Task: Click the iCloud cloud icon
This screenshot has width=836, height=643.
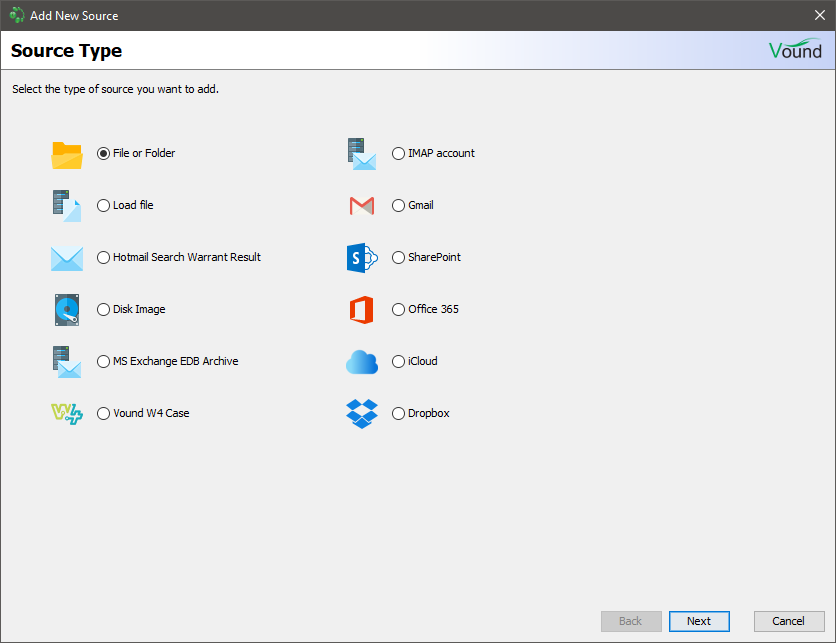Action: pos(361,362)
